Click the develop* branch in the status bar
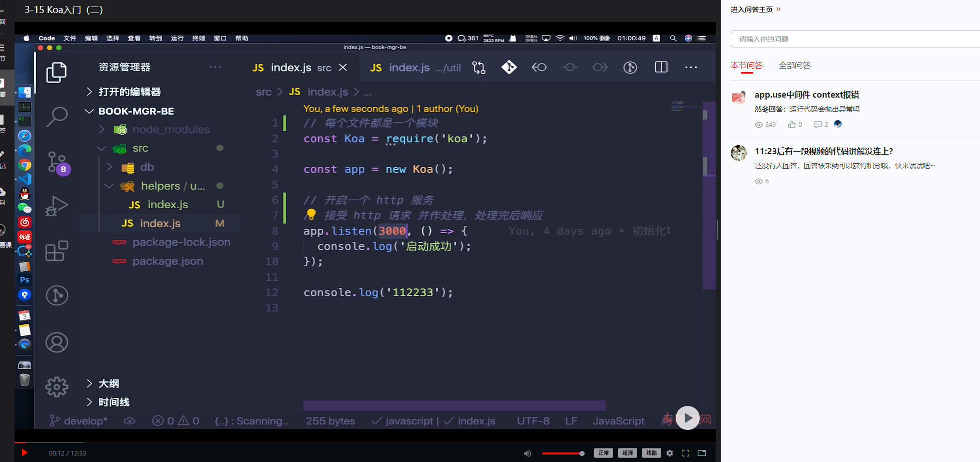Viewport: 980px width, 462px height. (x=79, y=421)
